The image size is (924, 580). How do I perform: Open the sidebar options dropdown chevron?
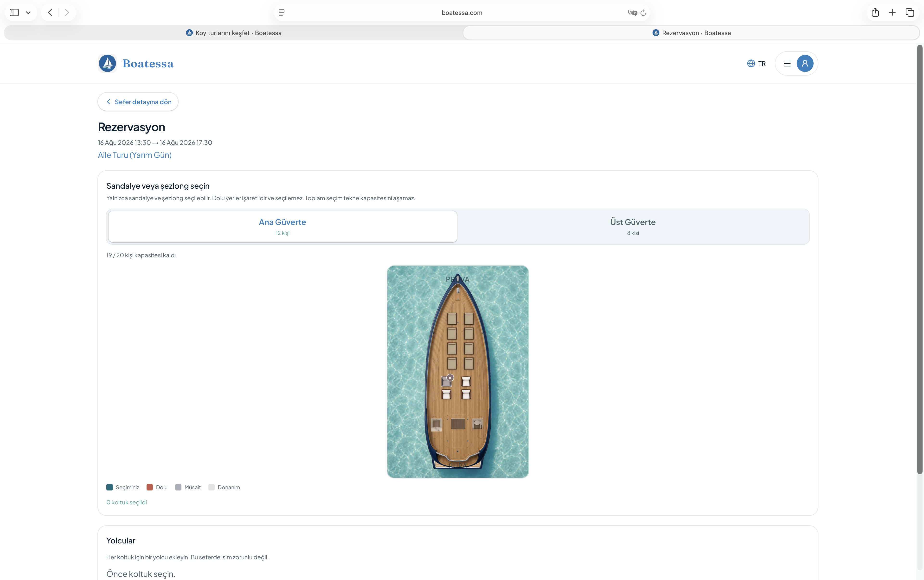pos(28,13)
